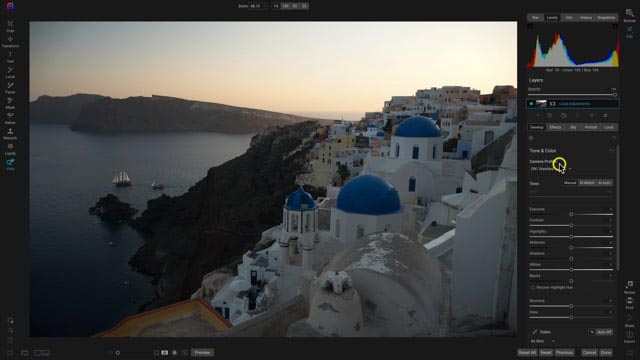Select the Retouch tool
This screenshot has height=360, width=640.
10,133
